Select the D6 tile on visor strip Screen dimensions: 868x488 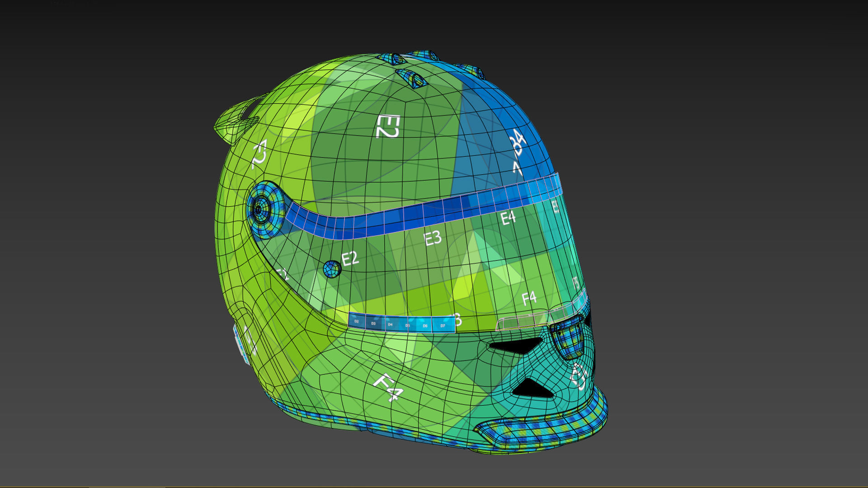(425, 325)
